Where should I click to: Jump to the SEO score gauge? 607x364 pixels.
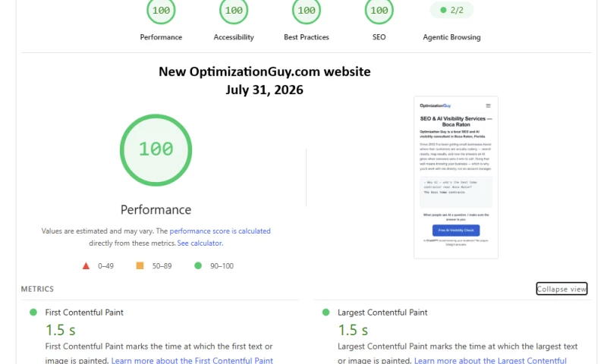(379, 11)
